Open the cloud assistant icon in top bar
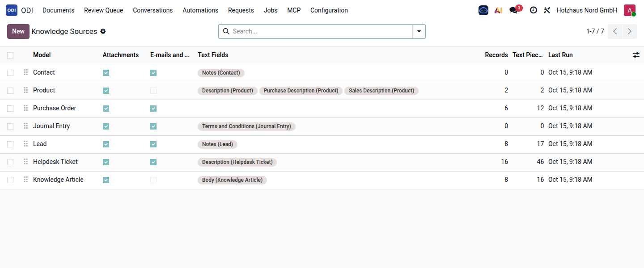The height and width of the screenshot is (268, 644). [483, 10]
